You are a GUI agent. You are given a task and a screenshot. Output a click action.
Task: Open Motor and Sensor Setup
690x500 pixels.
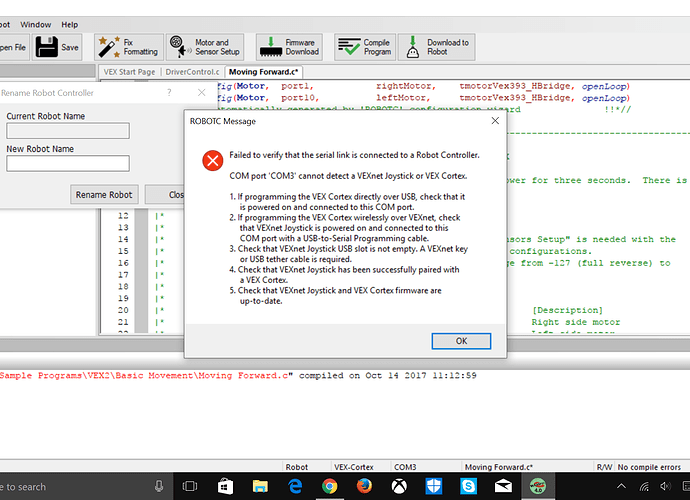tap(205, 47)
